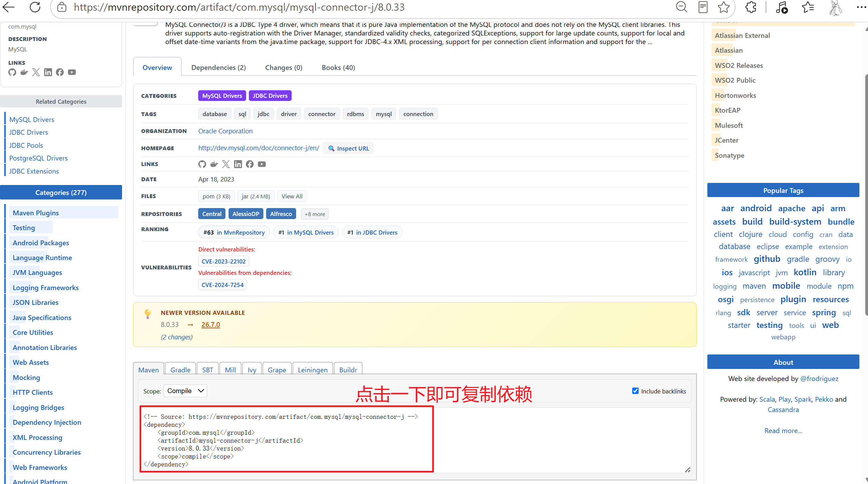The width and height of the screenshot is (868, 484).
Task: Open Facebook icon in left sidebar links
Action: [x=60, y=72]
